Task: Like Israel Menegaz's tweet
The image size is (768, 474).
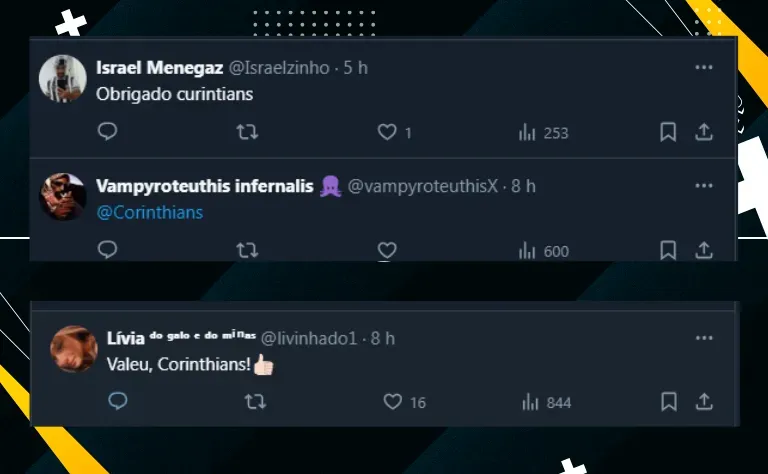Action: pyautogui.click(x=387, y=132)
